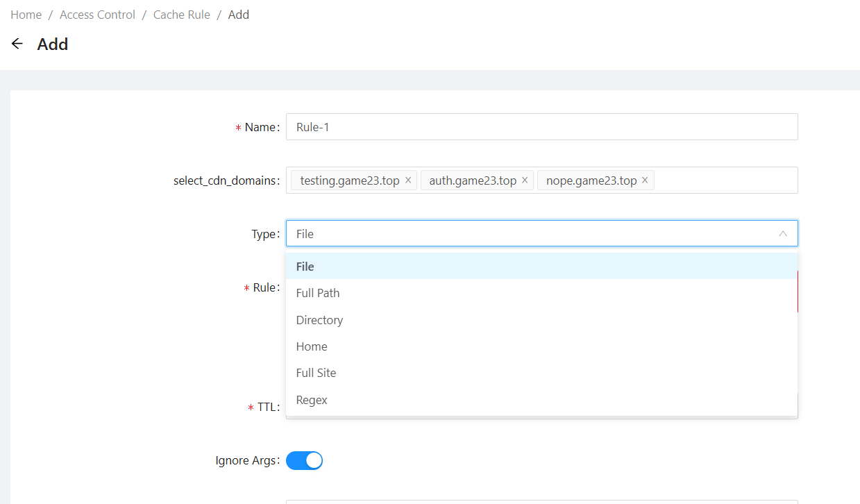
Task: Pick Directory in the dropdown list
Action: pos(319,320)
